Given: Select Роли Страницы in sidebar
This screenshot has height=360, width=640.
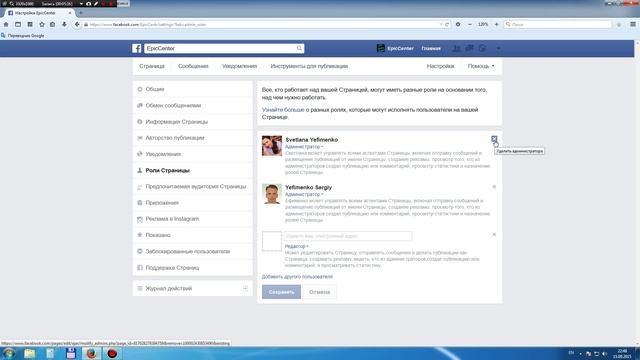Looking at the screenshot, I should click(193, 170).
